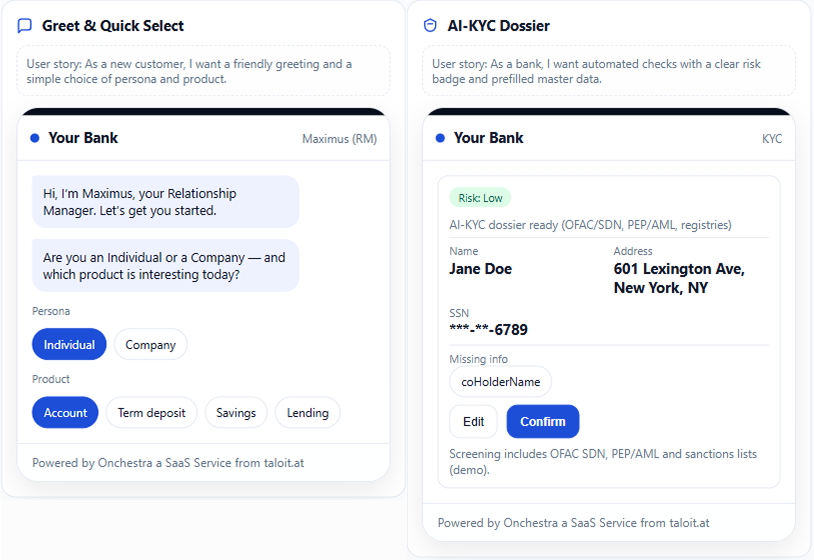814x560 pixels.
Task: Select the Individual persona option
Action: pyautogui.click(x=69, y=344)
